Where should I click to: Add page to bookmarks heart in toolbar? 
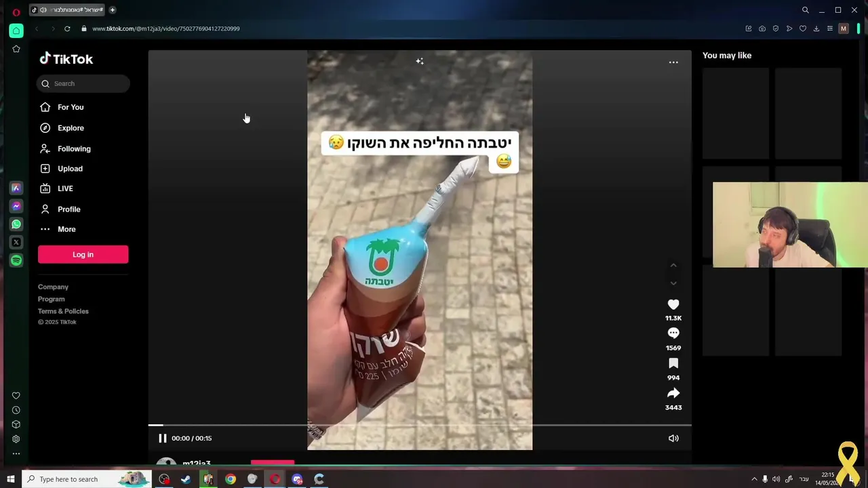coord(803,28)
